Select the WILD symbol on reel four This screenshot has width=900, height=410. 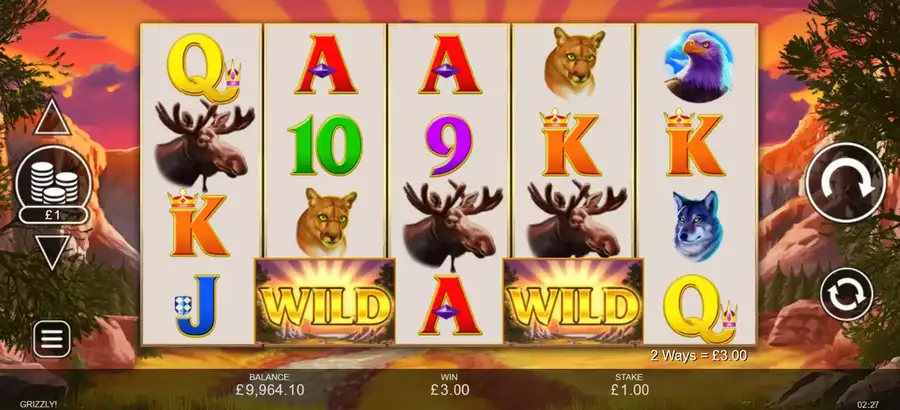573,301
